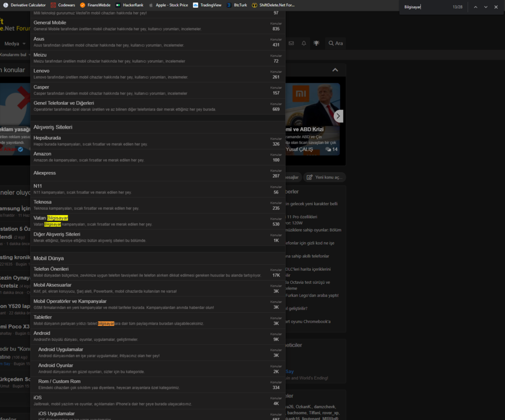This screenshot has height=420, width=505.
Task: Open the TradingView bookmark
Action: [x=208, y=5]
